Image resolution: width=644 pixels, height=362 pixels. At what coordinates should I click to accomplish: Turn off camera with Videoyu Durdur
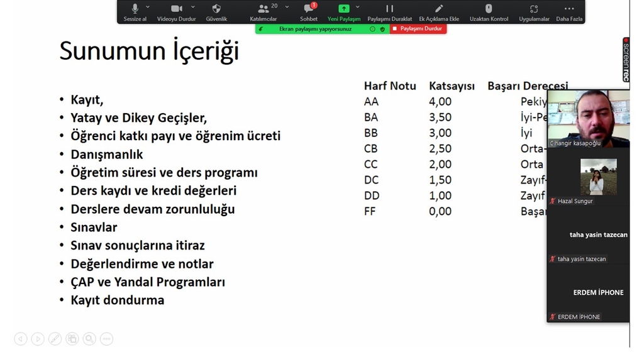(176, 12)
